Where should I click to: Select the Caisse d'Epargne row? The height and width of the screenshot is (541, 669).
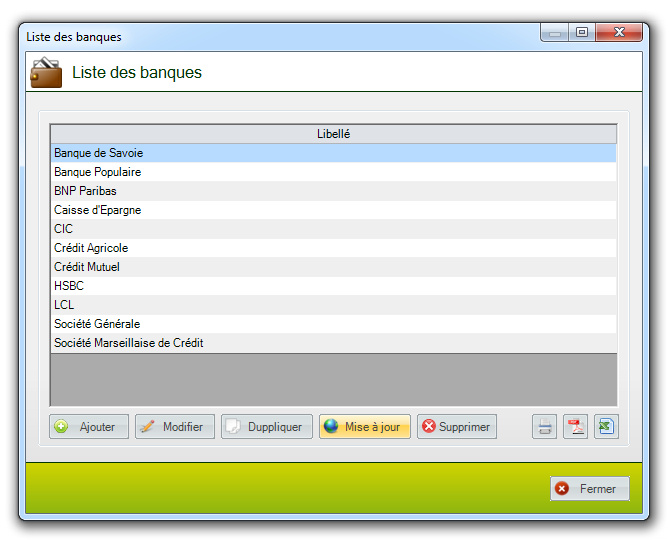point(333,210)
